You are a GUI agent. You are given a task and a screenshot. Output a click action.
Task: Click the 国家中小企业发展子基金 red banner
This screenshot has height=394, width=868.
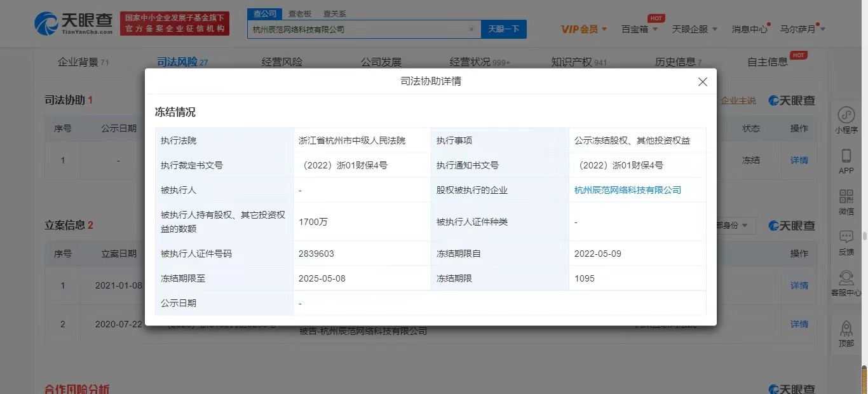coord(175,24)
